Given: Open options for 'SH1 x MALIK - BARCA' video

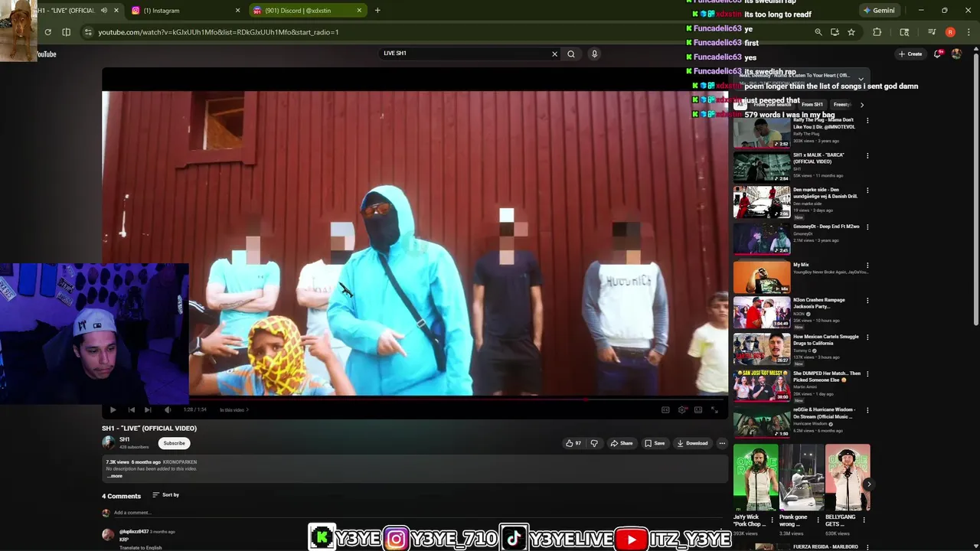Looking at the screenshot, I should click(x=867, y=155).
